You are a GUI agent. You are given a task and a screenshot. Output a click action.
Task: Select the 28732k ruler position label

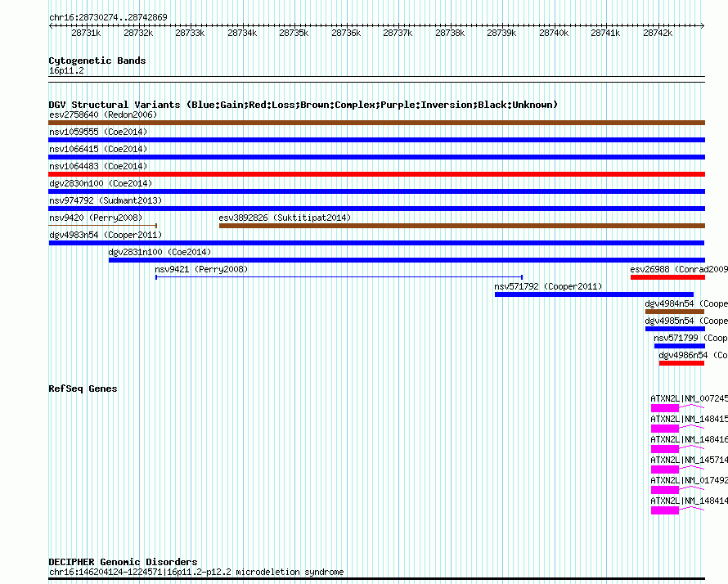point(138,33)
